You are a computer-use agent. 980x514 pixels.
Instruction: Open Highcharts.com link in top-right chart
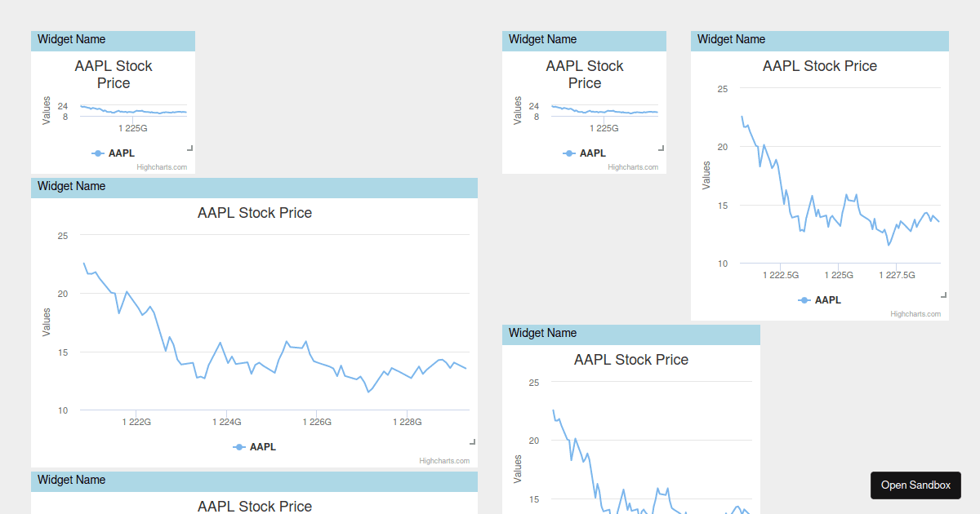pos(915,314)
